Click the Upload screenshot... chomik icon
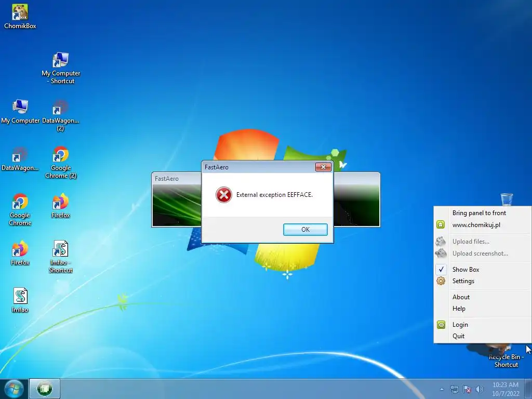532x399 pixels. (441, 254)
